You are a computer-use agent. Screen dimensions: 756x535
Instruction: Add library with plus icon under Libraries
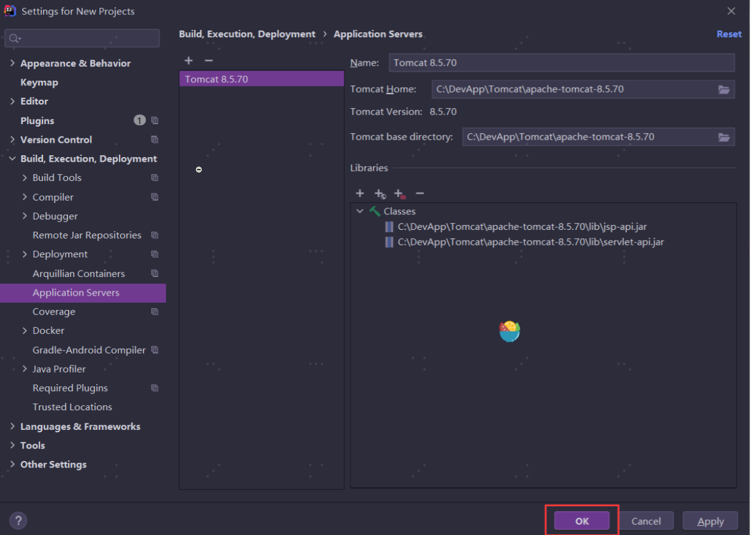pos(360,193)
